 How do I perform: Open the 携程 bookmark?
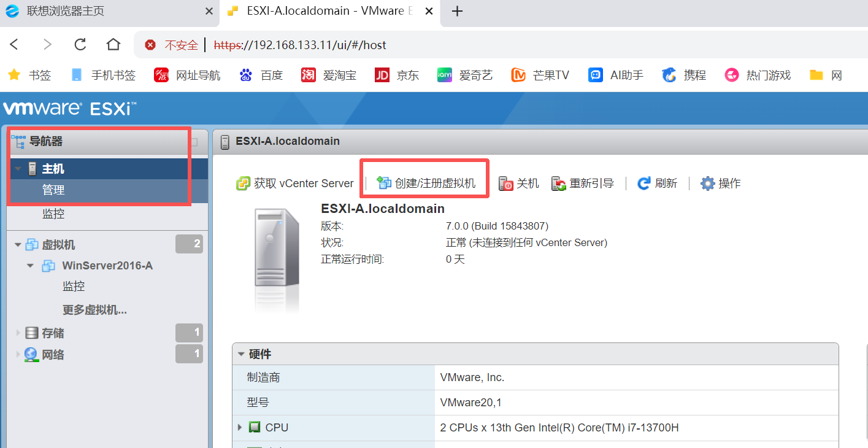684,75
